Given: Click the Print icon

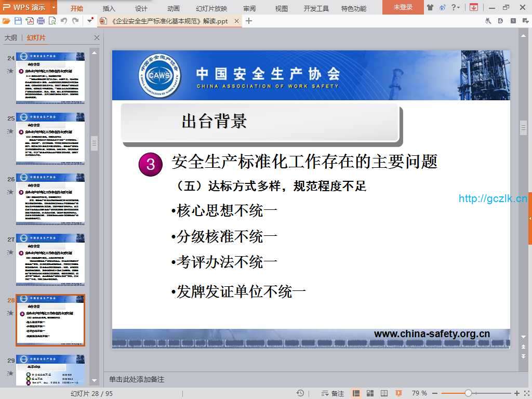Looking at the screenshot, I should (x=41, y=21).
